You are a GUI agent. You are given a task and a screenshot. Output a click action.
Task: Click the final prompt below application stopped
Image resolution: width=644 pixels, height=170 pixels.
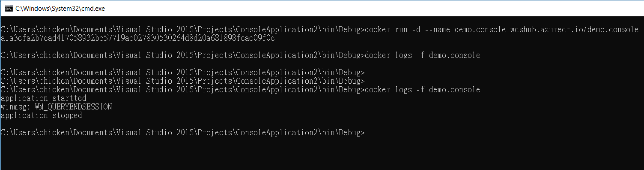point(183,133)
